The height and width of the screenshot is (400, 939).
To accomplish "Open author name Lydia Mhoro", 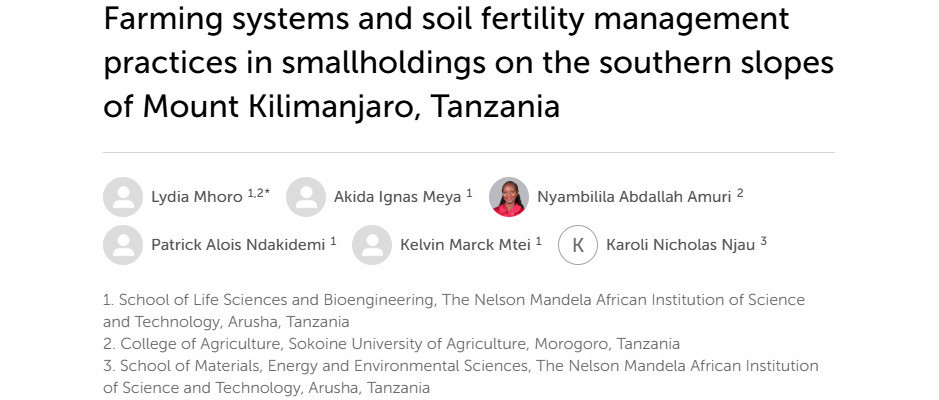I will pyautogui.click(x=197, y=197).
